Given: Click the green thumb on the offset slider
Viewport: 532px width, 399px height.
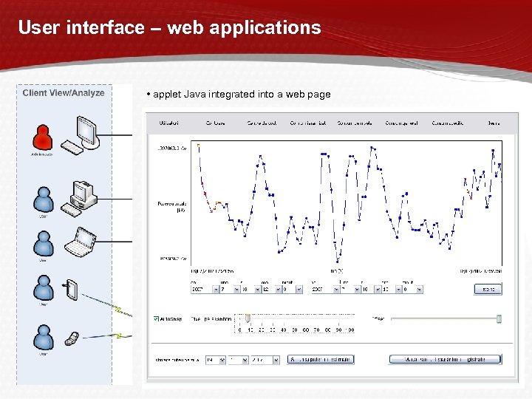Looking at the screenshot, I should point(499,318).
